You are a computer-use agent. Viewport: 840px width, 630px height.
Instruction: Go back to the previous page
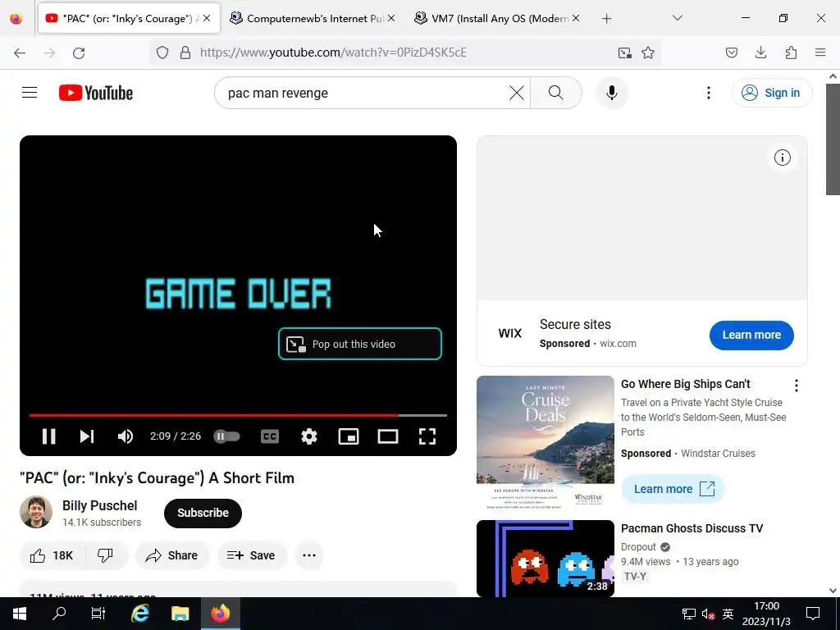pos(20,52)
